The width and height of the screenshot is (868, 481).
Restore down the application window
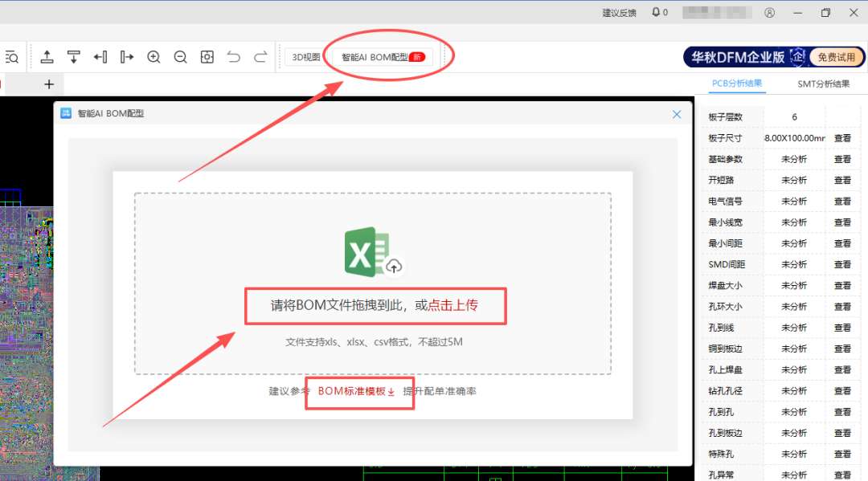coord(825,13)
